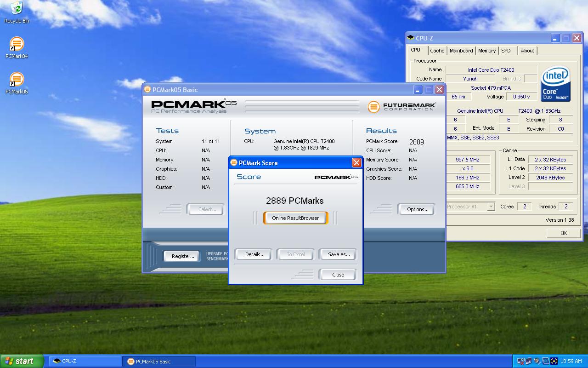Click the Socket 479 mPGA package field

pyautogui.click(x=491, y=88)
